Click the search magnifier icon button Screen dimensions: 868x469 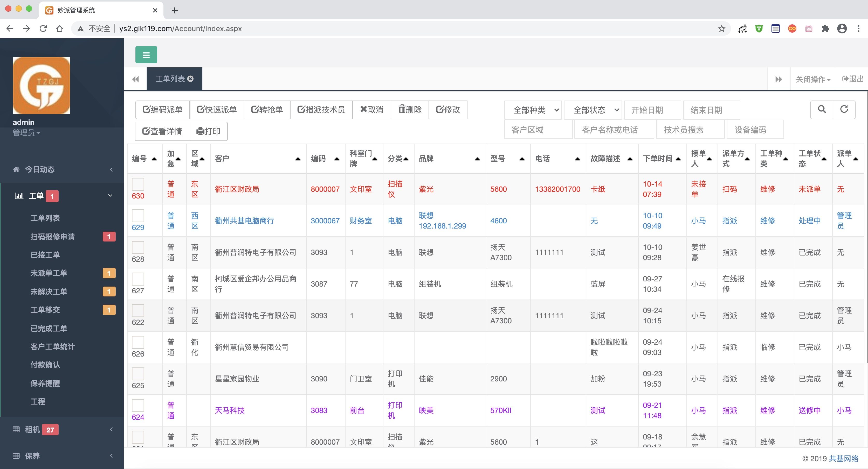point(822,109)
